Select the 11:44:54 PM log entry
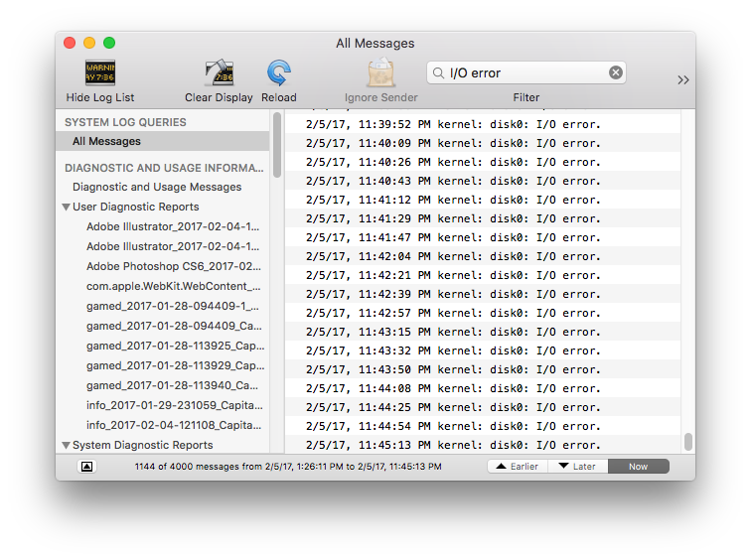Image resolution: width=751 pixels, height=560 pixels. (x=483, y=426)
